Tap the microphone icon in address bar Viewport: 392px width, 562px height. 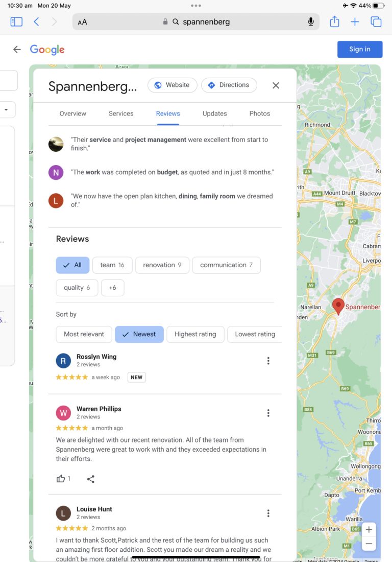(x=311, y=21)
